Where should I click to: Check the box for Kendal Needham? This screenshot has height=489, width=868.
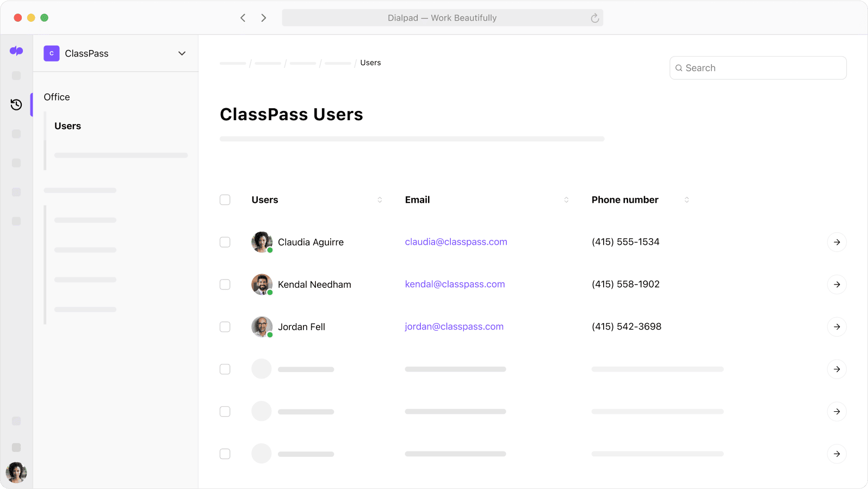pyautogui.click(x=225, y=284)
